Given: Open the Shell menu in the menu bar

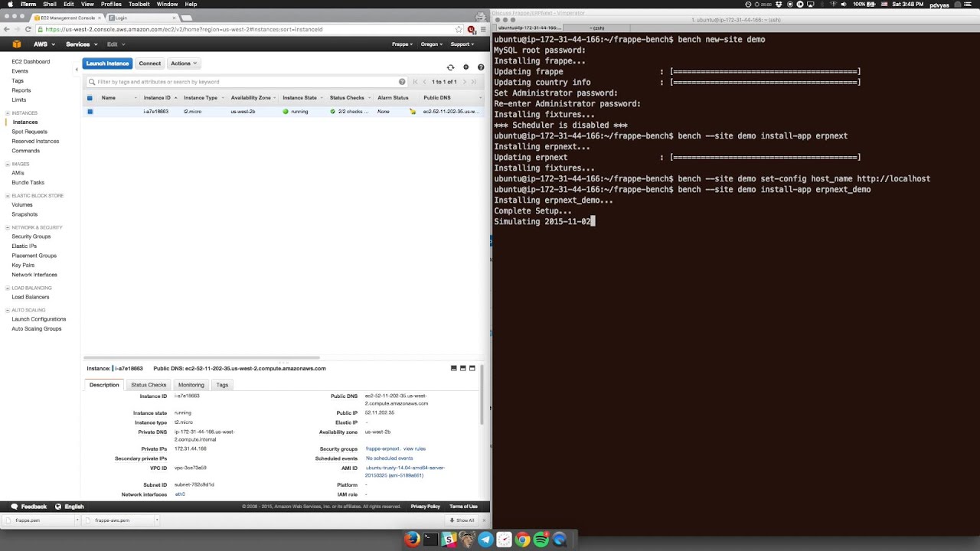Looking at the screenshot, I should coord(50,5).
